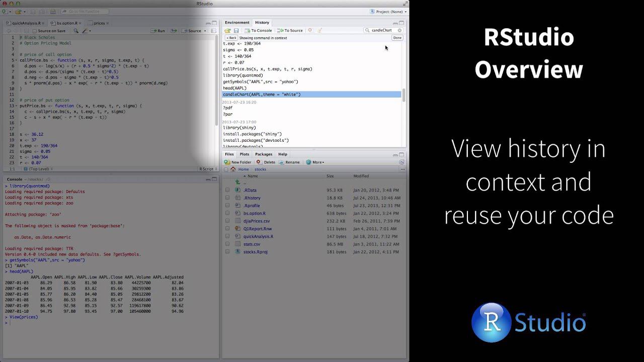Open the Load History icon
This screenshot has height=362, width=644.
[x=227, y=30]
